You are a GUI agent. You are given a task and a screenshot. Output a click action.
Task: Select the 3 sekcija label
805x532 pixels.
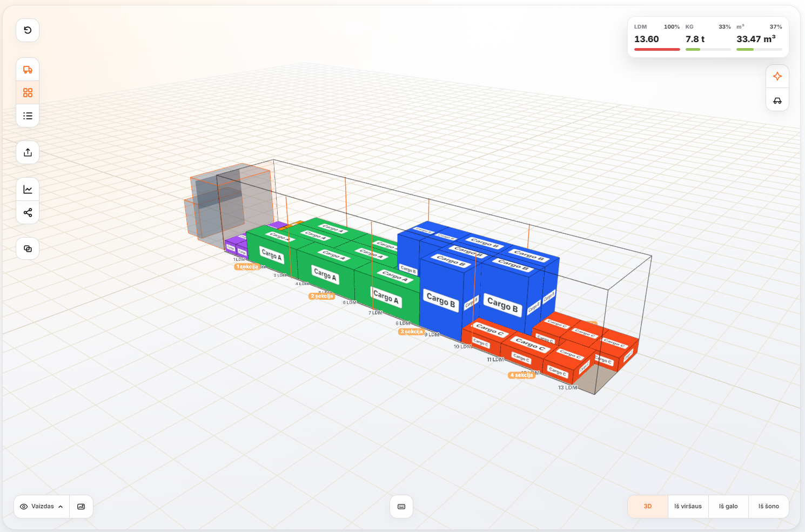click(412, 332)
